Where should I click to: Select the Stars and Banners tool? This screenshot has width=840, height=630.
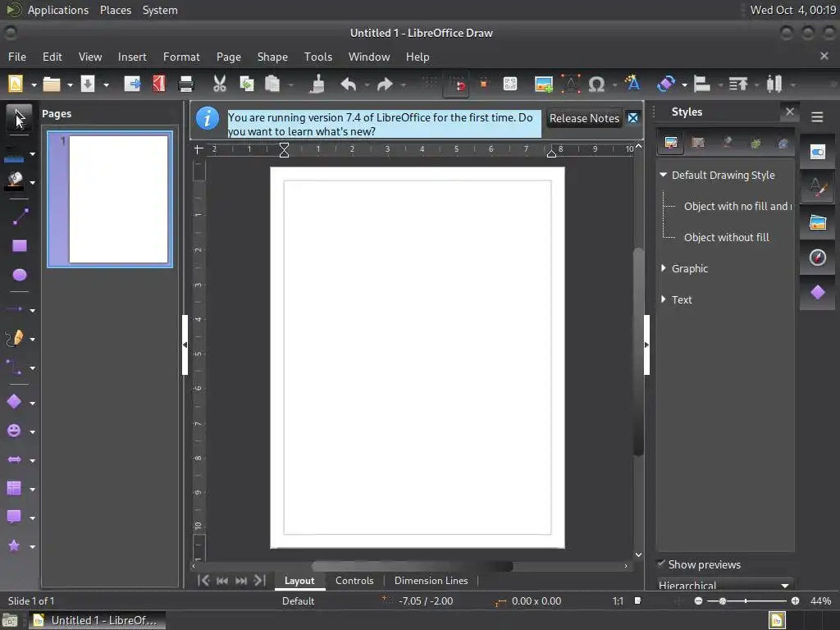[x=15, y=546]
